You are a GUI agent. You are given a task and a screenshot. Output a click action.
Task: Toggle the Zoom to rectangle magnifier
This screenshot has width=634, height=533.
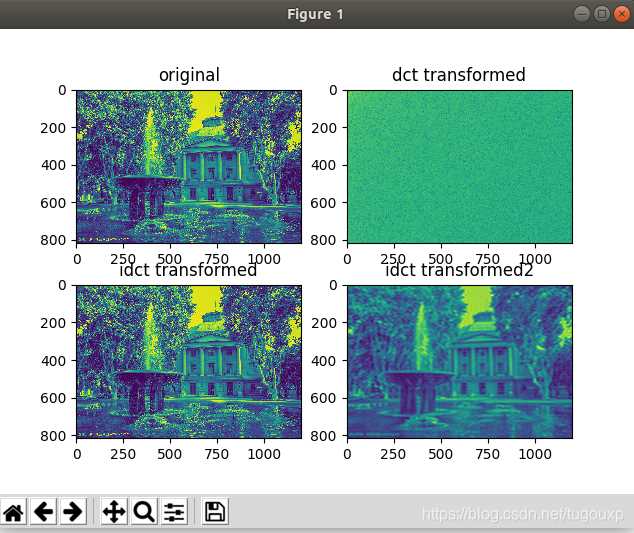(x=144, y=512)
